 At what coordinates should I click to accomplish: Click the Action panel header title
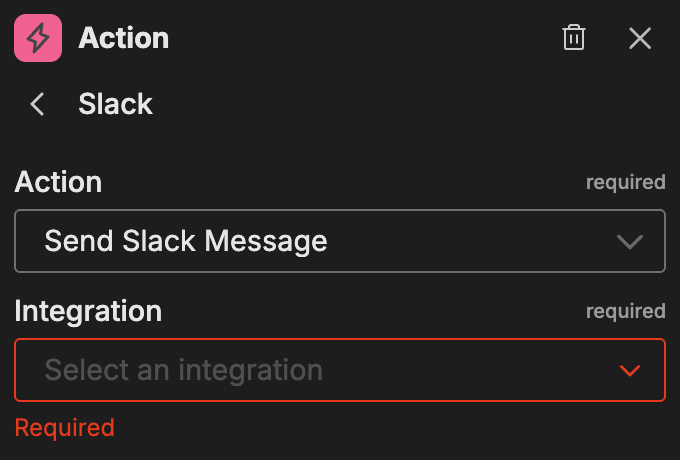click(x=123, y=39)
